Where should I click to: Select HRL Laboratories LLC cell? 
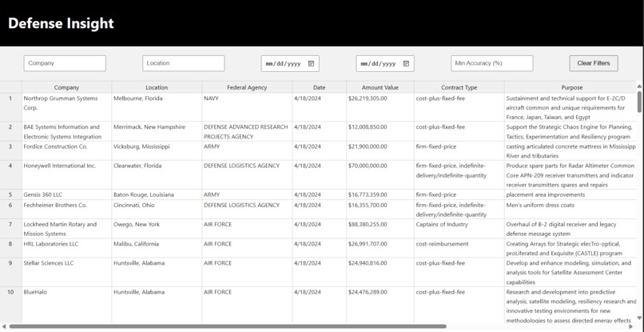point(66,248)
